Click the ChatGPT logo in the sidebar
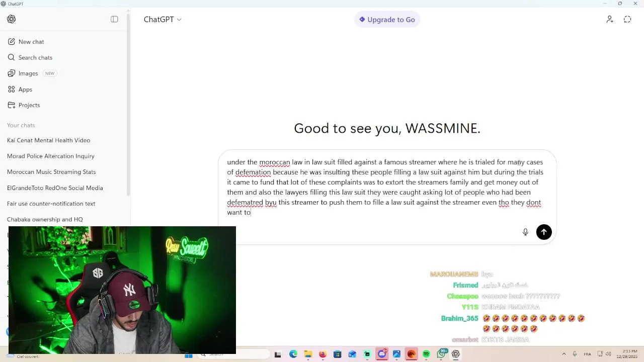 click(12, 19)
